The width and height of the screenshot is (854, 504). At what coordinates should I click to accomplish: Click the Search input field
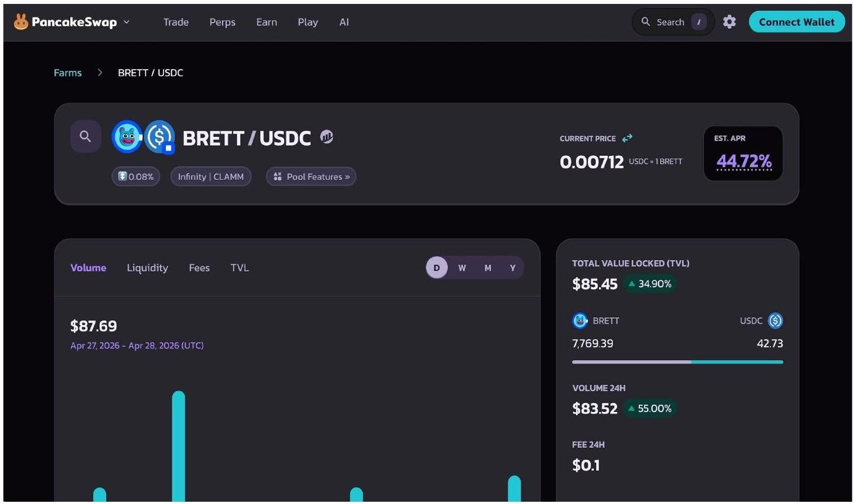[673, 22]
